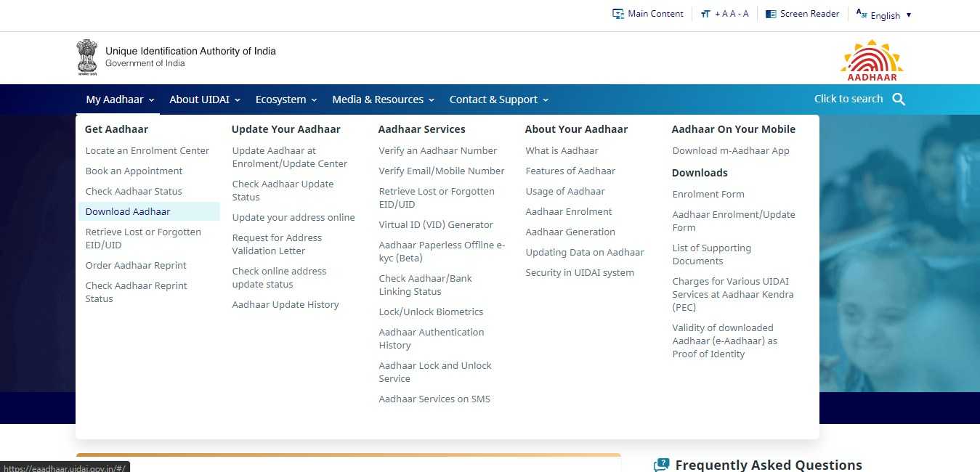Open Security in UIDAI system
The width and height of the screenshot is (980, 472).
coord(580,272)
